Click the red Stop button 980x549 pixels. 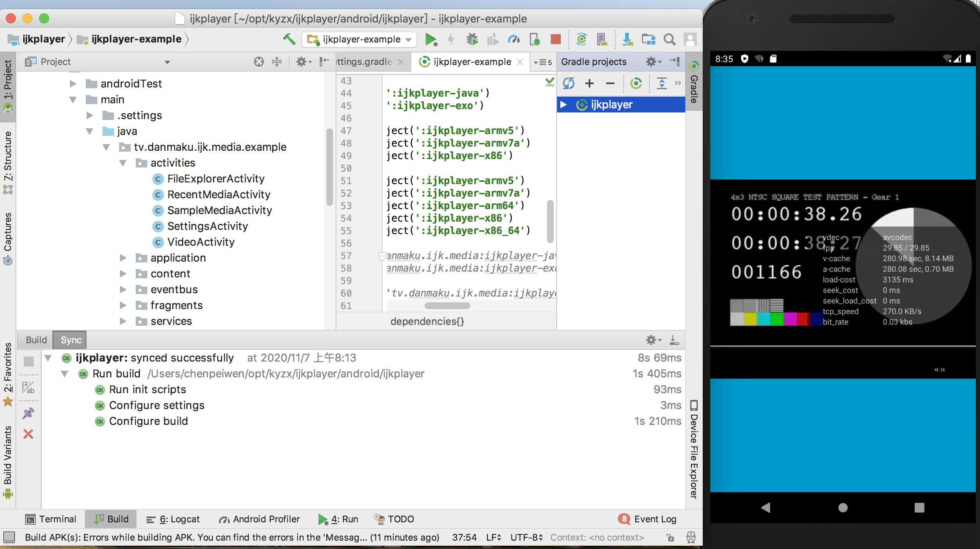point(555,40)
